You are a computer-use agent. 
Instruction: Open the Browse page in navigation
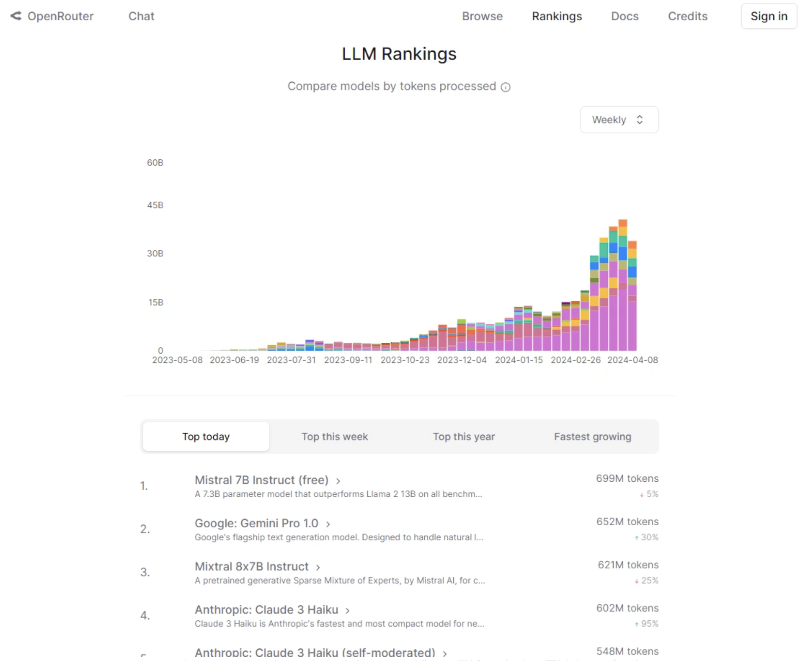482,16
